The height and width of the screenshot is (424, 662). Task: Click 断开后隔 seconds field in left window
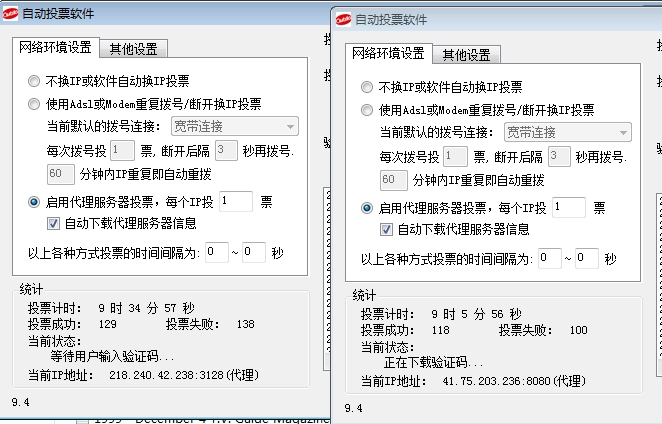coord(226,150)
